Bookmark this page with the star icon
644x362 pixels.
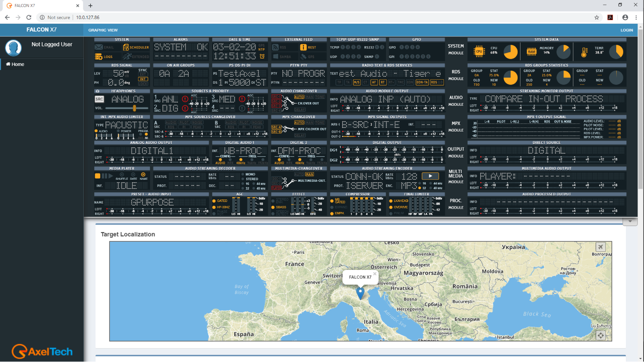(x=597, y=17)
